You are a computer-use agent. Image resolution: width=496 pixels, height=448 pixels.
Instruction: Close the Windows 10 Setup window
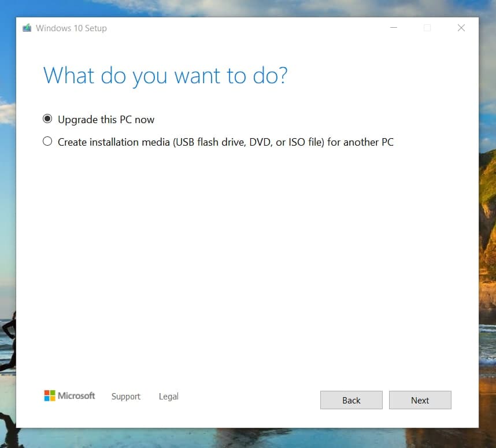coord(461,28)
